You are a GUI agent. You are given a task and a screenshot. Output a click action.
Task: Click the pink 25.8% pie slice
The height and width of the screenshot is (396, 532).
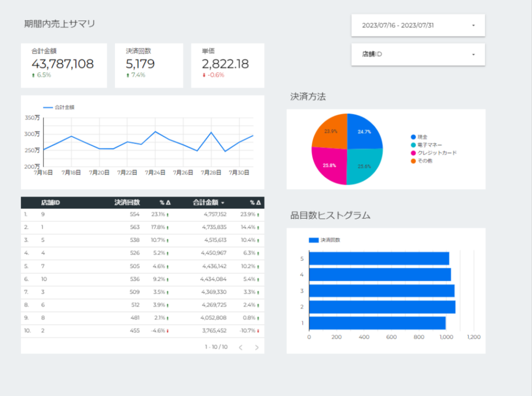329,166
